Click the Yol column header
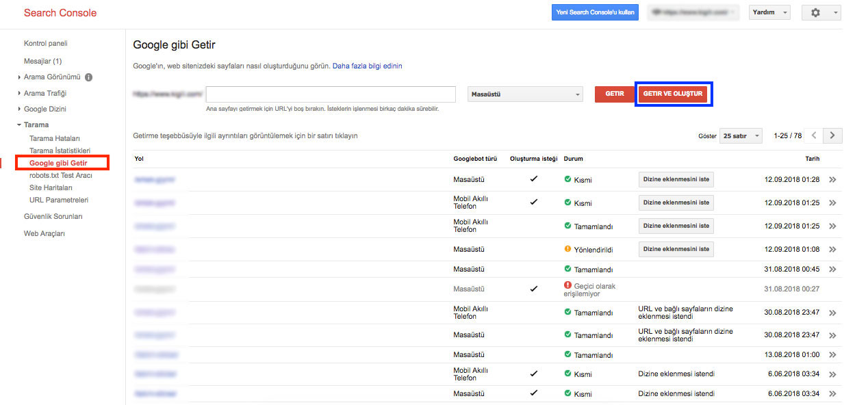 (139, 159)
